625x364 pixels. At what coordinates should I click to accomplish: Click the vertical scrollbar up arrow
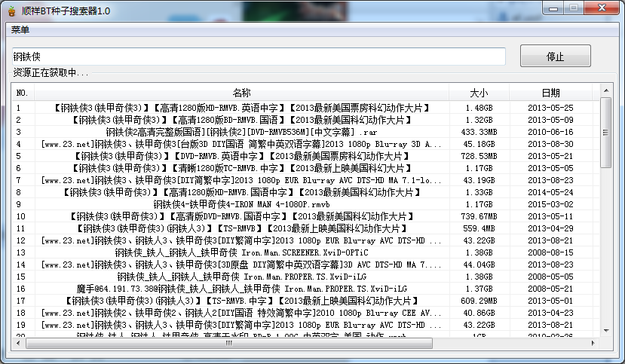606,90
